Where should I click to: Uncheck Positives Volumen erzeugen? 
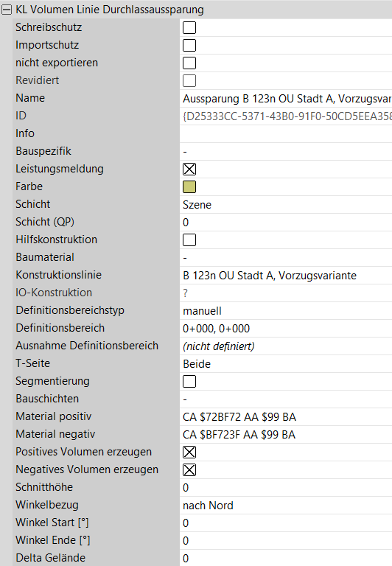[189, 453]
